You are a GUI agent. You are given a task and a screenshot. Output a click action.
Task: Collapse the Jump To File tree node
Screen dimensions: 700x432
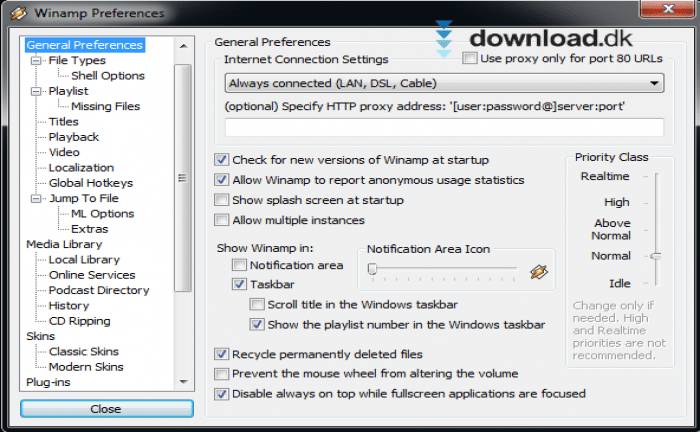coord(36,198)
